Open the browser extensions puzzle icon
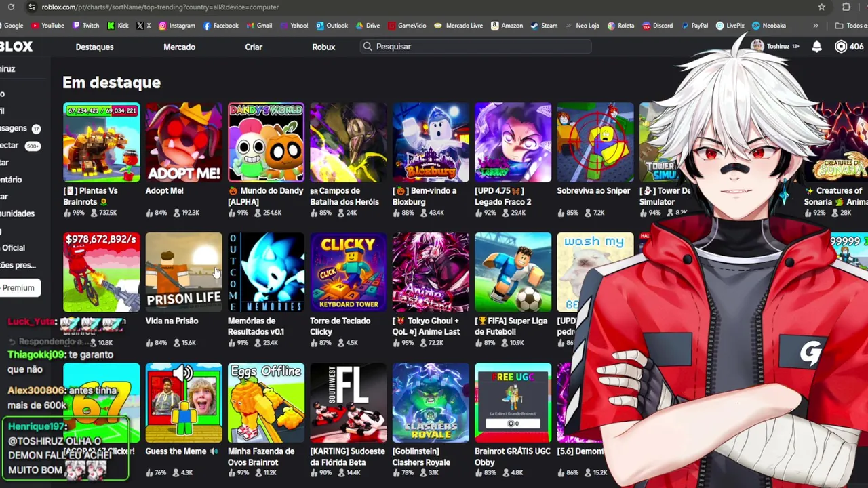Screen dimensions: 868x488 [x=846, y=7]
